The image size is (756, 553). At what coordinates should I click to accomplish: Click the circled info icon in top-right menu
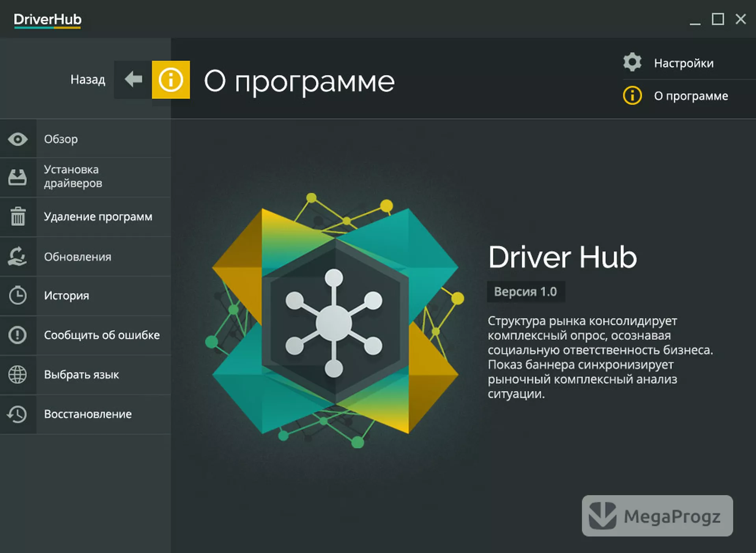point(632,96)
